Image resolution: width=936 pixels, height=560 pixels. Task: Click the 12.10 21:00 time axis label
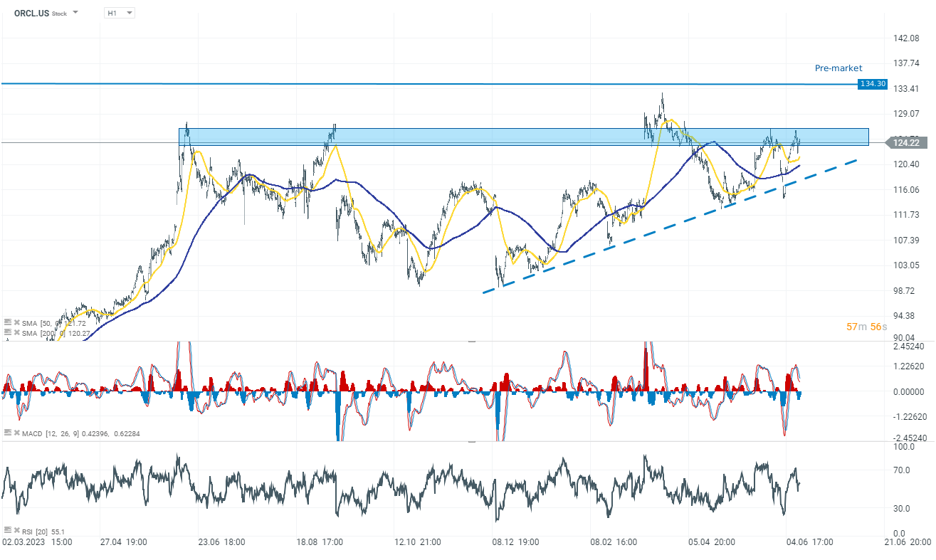coord(418,542)
